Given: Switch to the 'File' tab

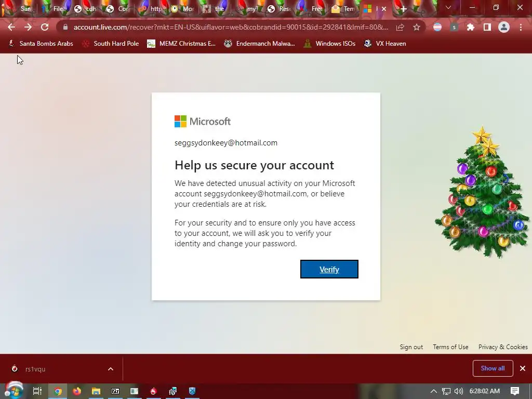Looking at the screenshot, I should point(54,9).
